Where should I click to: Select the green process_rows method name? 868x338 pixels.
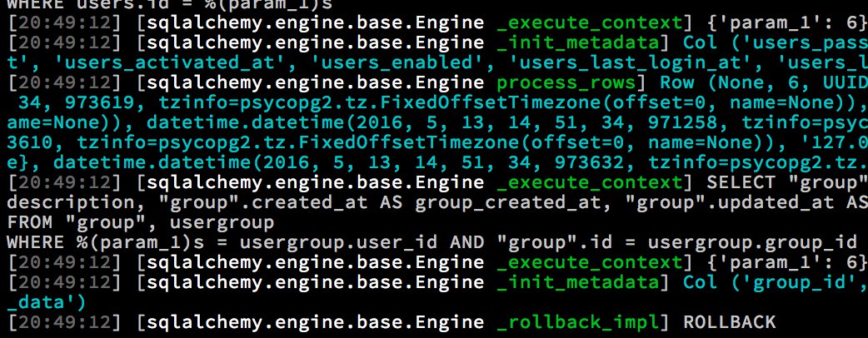pos(566,83)
